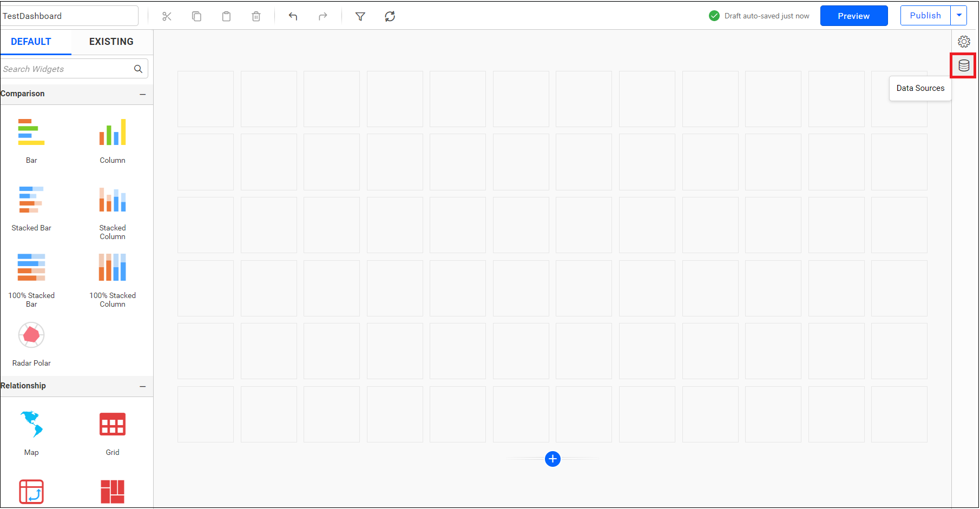Switch to the EXISTING tab
980x509 pixels.
pos(111,42)
